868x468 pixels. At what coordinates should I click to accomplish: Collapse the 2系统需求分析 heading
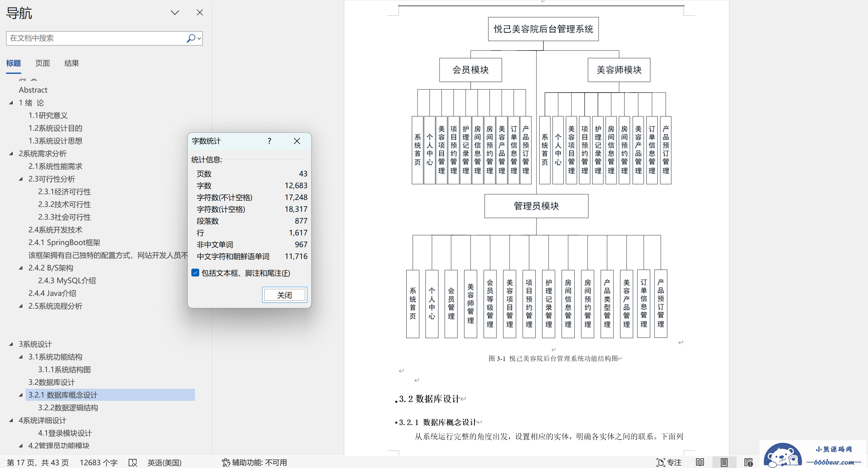coord(11,154)
